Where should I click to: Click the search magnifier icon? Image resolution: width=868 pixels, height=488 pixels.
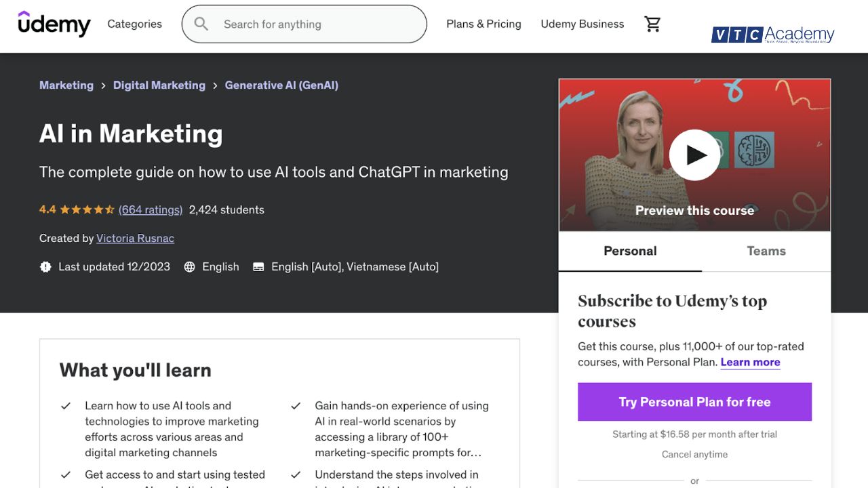pos(201,24)
